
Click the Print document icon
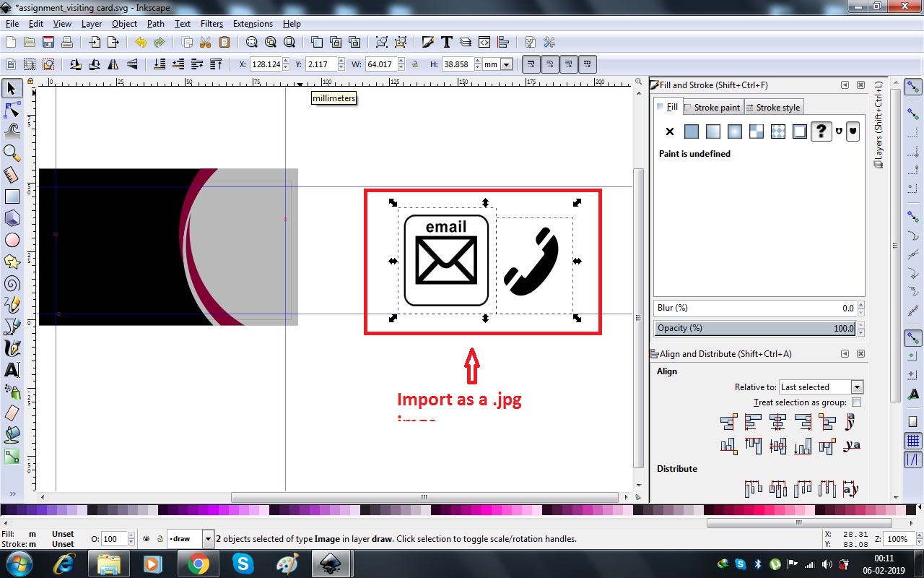coord(66,42)
